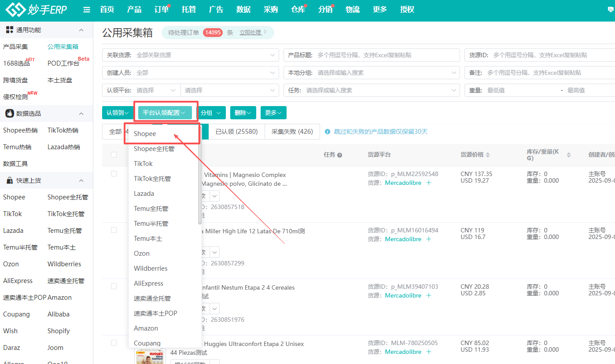The height and width of the screenshot is (364, 615).
Task: Open the 删除 dropdown button
Action: [x=243, y=113]
